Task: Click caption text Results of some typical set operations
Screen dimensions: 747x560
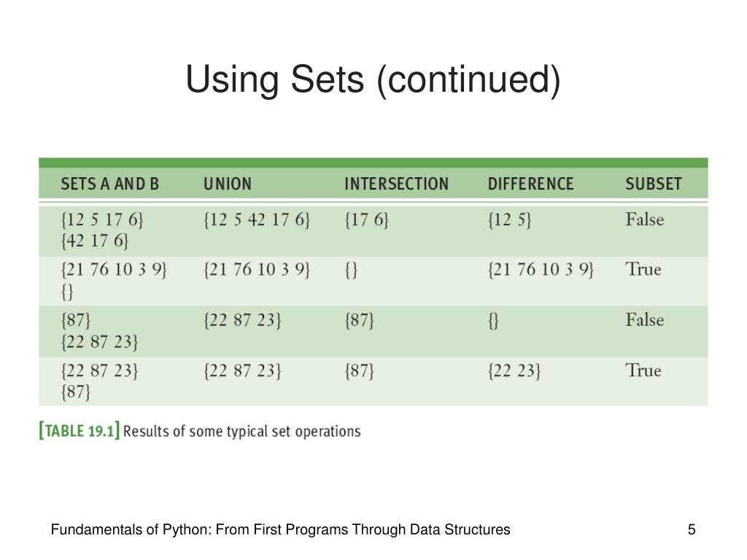Action: (x=242, y=432)
